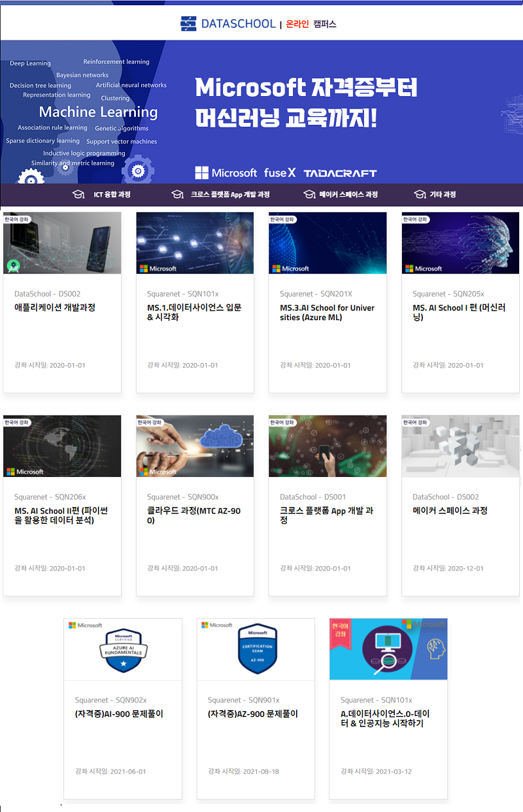Open MS. AI School II편 title link

tap(61, 515)
